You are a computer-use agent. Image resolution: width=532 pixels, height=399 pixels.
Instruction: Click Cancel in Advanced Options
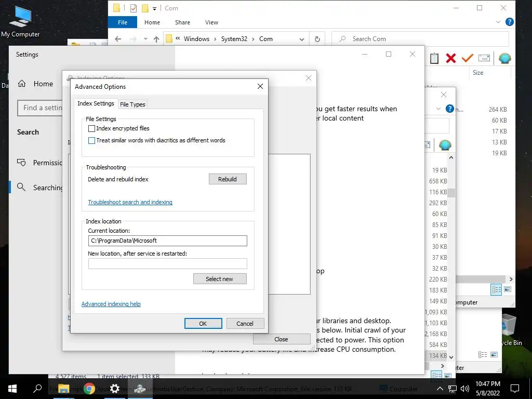coord(245,324)
